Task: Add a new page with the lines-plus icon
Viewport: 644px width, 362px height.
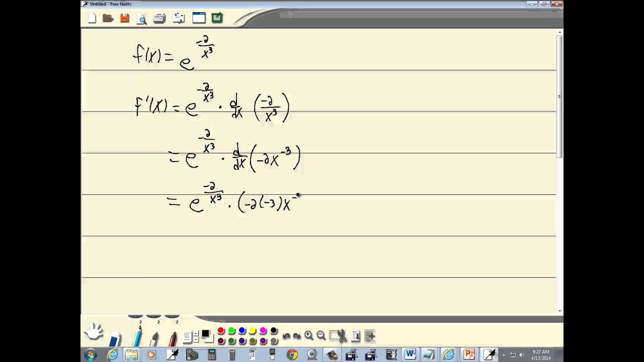Action: pos(370,336)
